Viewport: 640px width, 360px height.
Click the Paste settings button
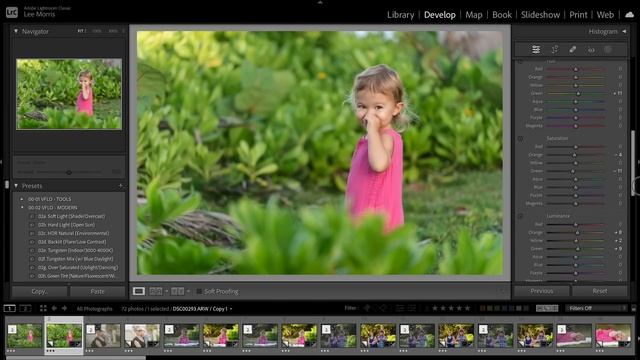click(x=98, y=291)
